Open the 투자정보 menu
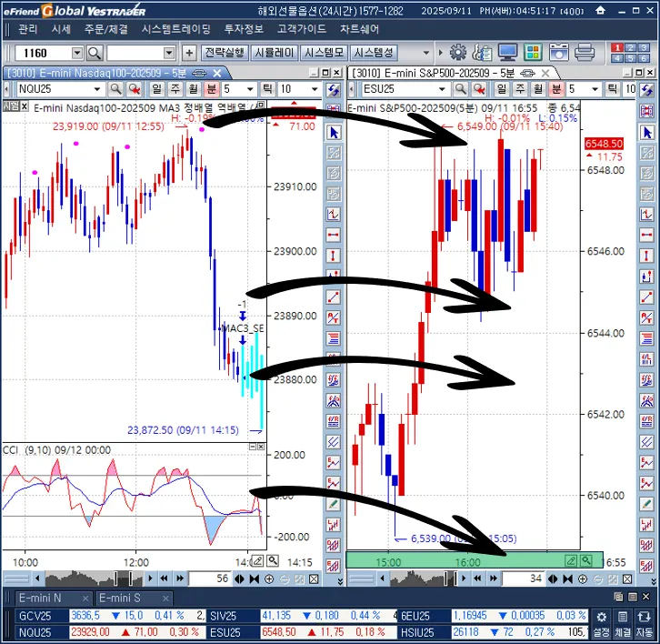660x644 pixels. point(244,29)
